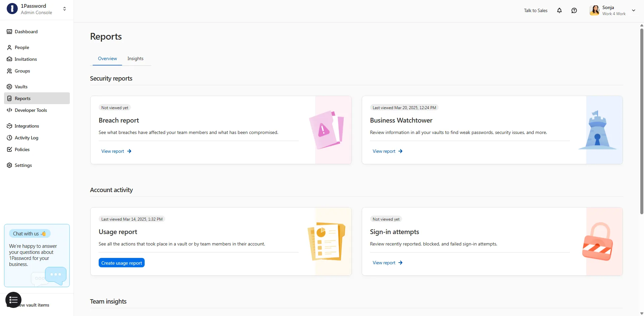Image resolution: width=644 pixels, height=316 pixels.
Task: Click the Sign-in attempts padlock illustration
Action: tap(598, 242)
